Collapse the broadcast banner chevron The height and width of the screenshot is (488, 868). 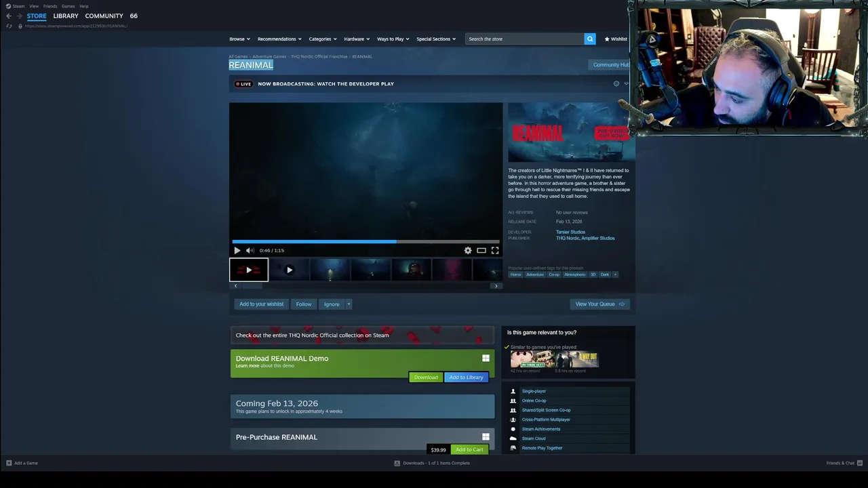(626, 83)
